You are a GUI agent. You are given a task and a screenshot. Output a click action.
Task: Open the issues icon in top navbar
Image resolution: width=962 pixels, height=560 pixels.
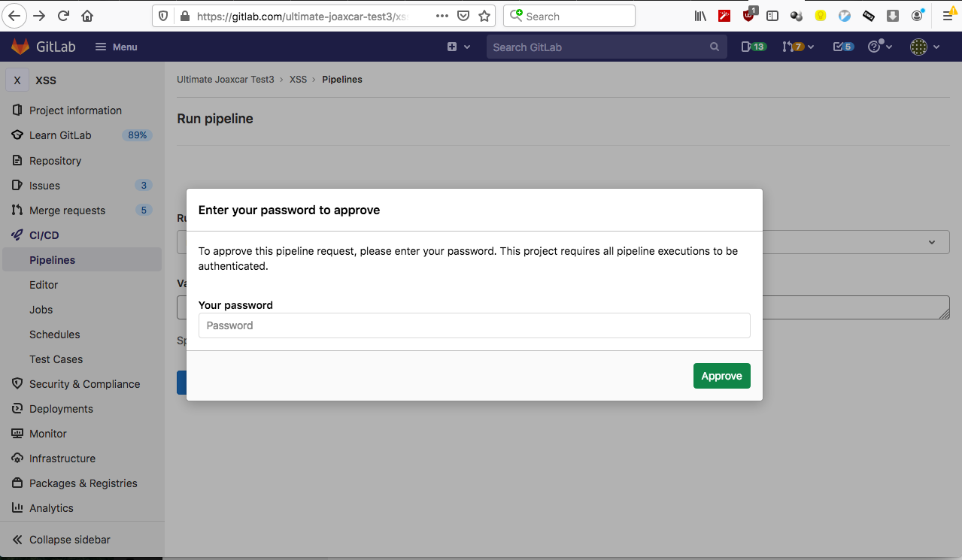coord(753,47)
